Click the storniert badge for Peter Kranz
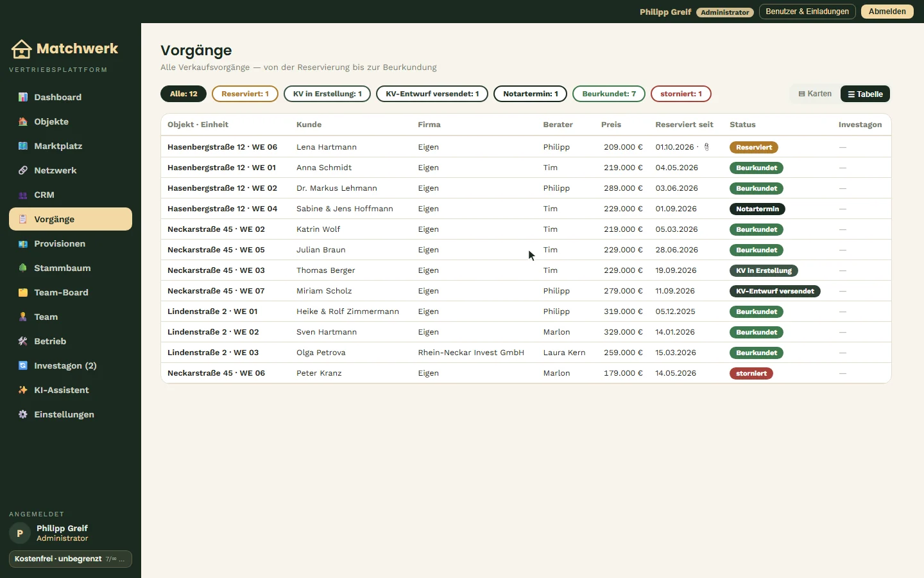This screenshot has height=578, width=924. coord(751,373)
